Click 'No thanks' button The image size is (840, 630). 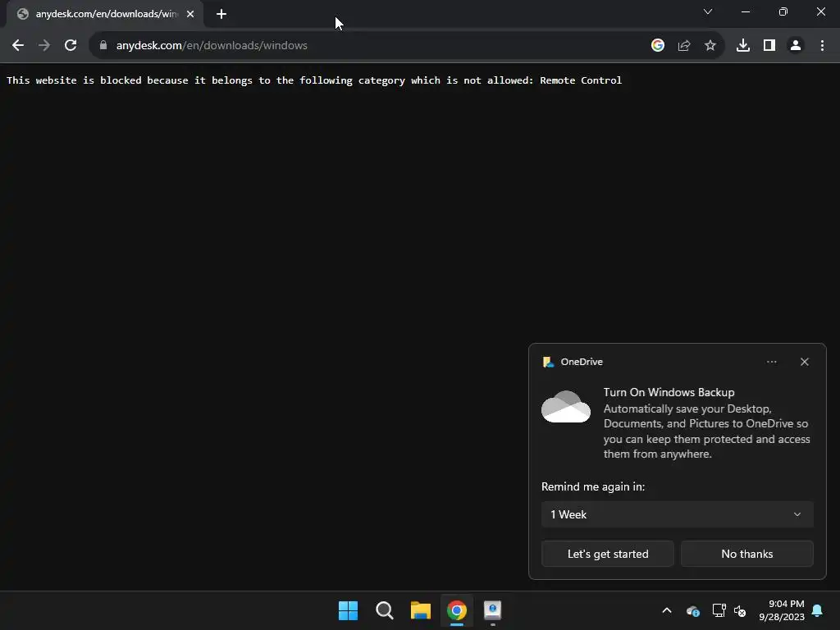pos(746,554)
